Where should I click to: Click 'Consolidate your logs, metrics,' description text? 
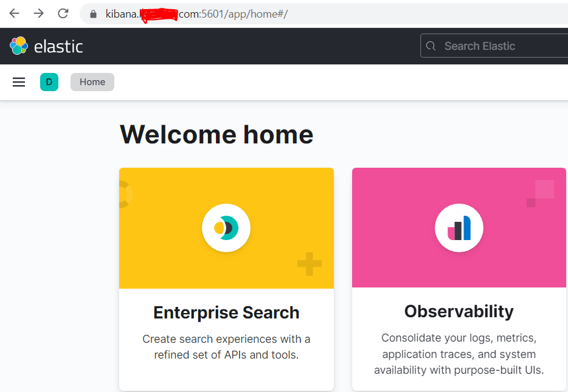pos(459,338)
